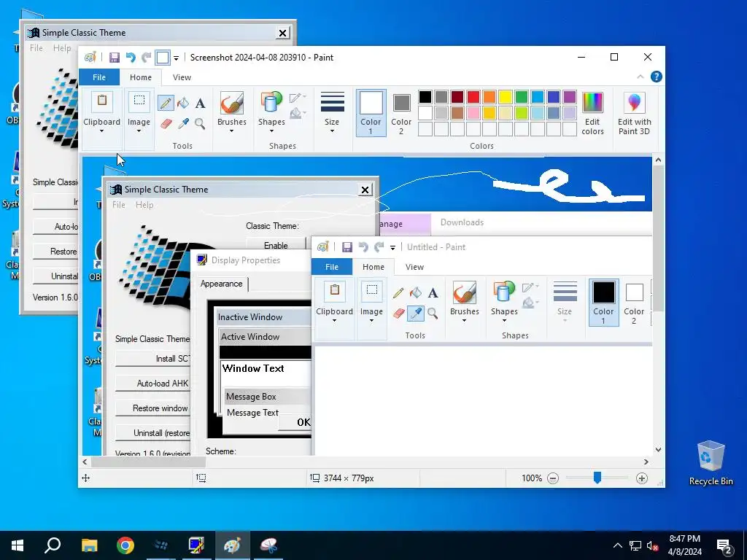The image size is (747, 560).
Task: Select the Text tool in Screenshot Paint's Tools group
Action: pyautogui.click(x=200, y=103)
